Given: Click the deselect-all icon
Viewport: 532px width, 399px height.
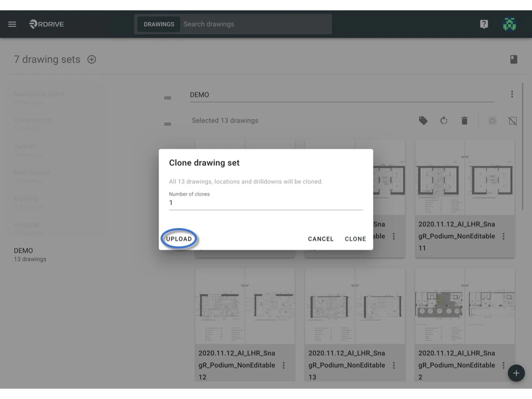Looking at the screenshot, I should 513,121.
